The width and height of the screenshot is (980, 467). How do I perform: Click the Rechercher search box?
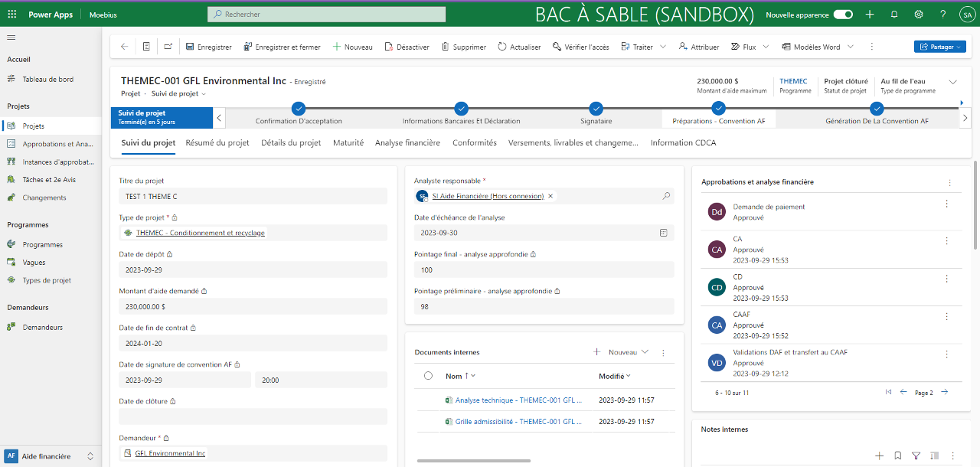coord(326,14)
